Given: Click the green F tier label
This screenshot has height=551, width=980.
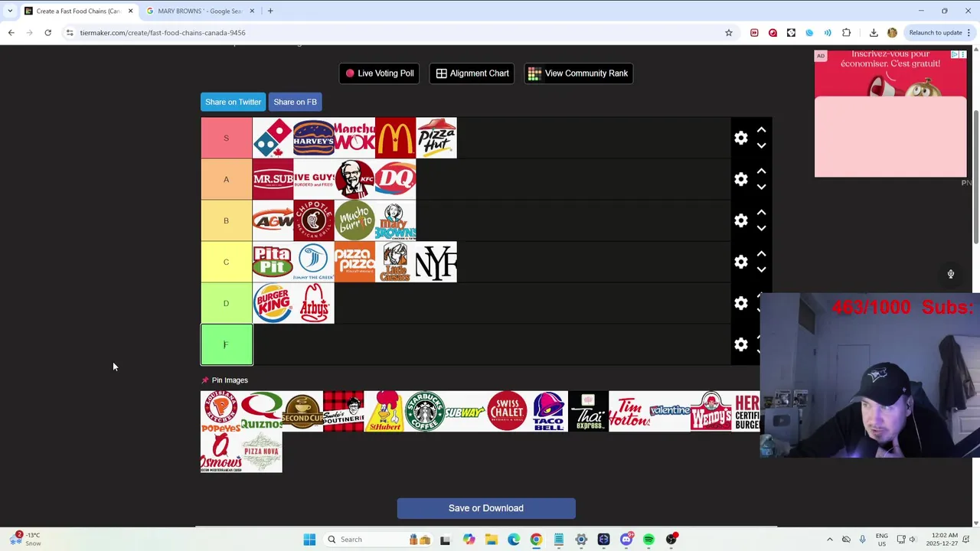Looking at the screenshot, I should pos(227,344).
